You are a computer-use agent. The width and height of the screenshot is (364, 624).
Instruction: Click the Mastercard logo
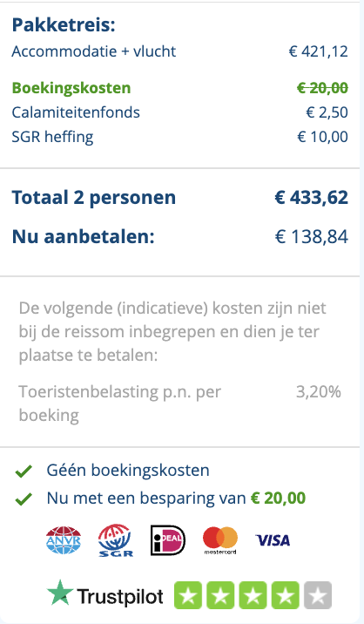tap(220, 540)
